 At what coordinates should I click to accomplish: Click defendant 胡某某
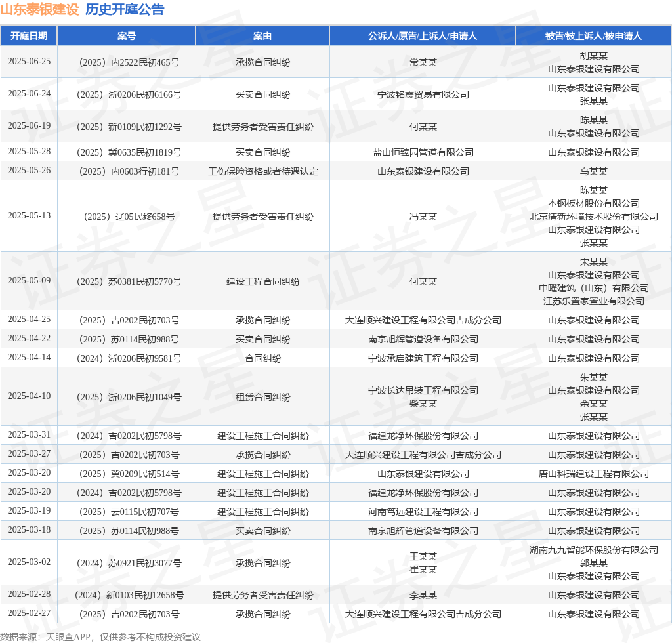[x=593, y=56]
